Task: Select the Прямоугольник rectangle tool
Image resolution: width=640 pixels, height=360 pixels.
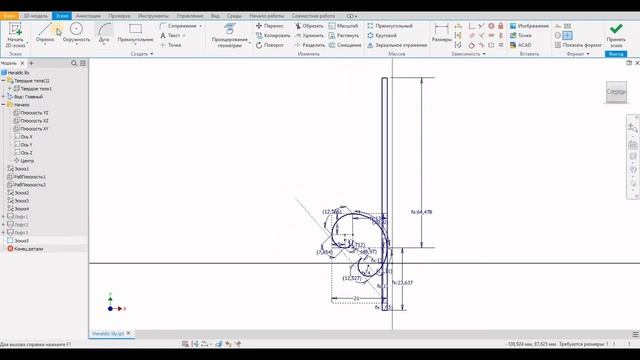Action: pyautogui.click(x=136, y=33)
